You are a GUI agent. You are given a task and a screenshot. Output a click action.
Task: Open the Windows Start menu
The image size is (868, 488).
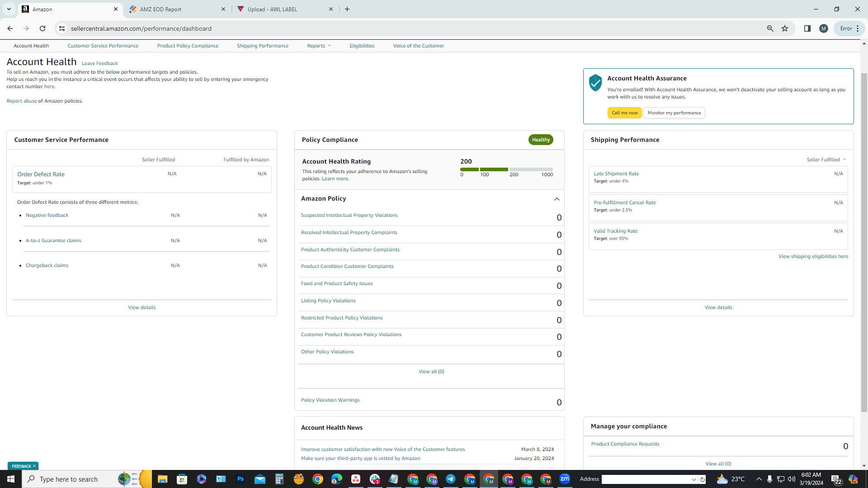click(x=11, y=479)
